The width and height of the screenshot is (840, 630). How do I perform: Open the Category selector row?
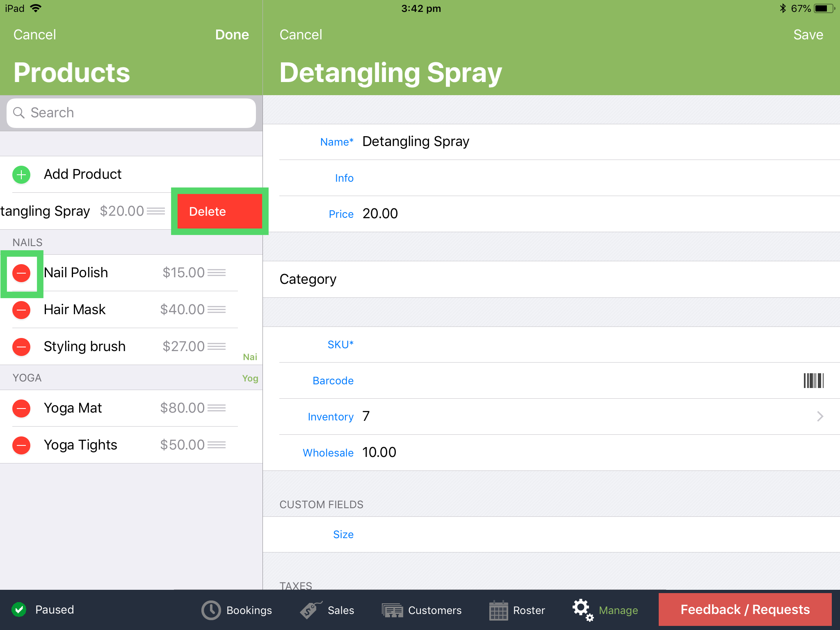point(551,279)
